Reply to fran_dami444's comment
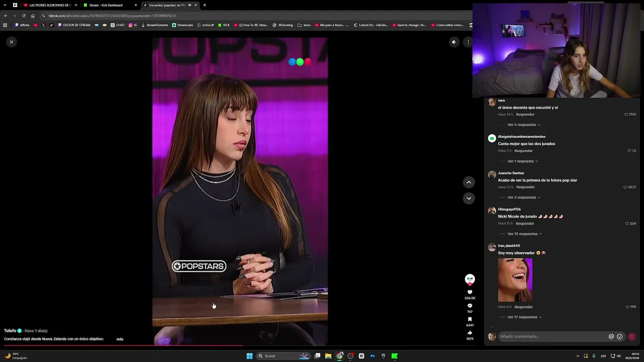The width and height of the screenshot is (644, 362). pos(523,307)
